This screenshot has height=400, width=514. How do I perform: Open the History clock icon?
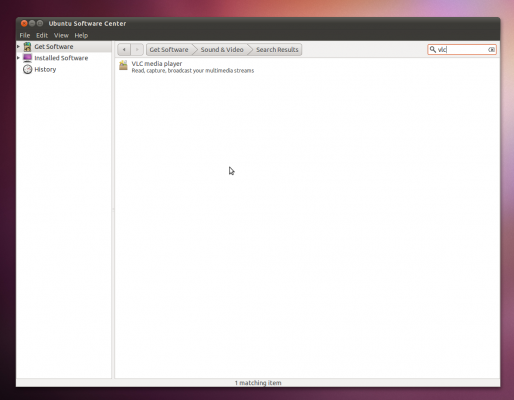(x=27, y=69)
